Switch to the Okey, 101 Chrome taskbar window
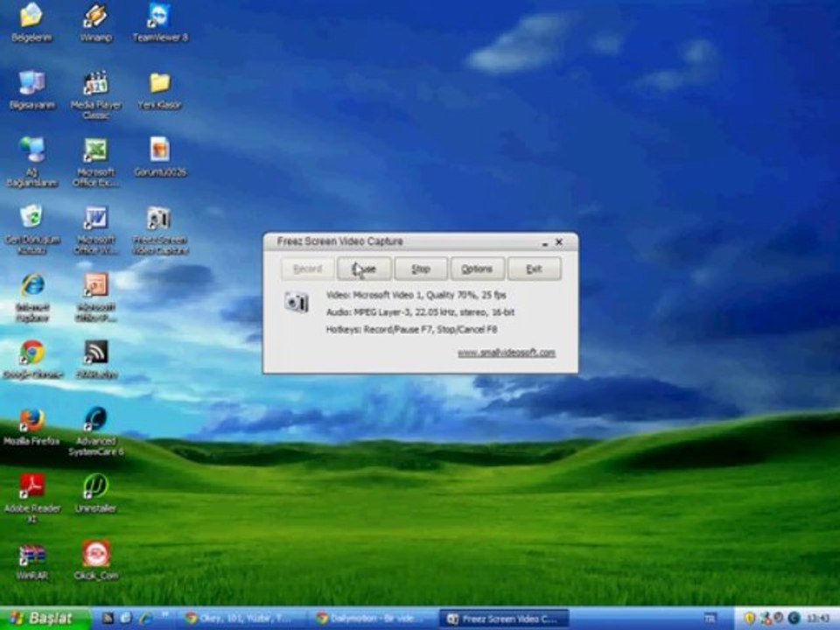Image resolution: width=840 pixels, height=630 pixels. coord(241,619)
